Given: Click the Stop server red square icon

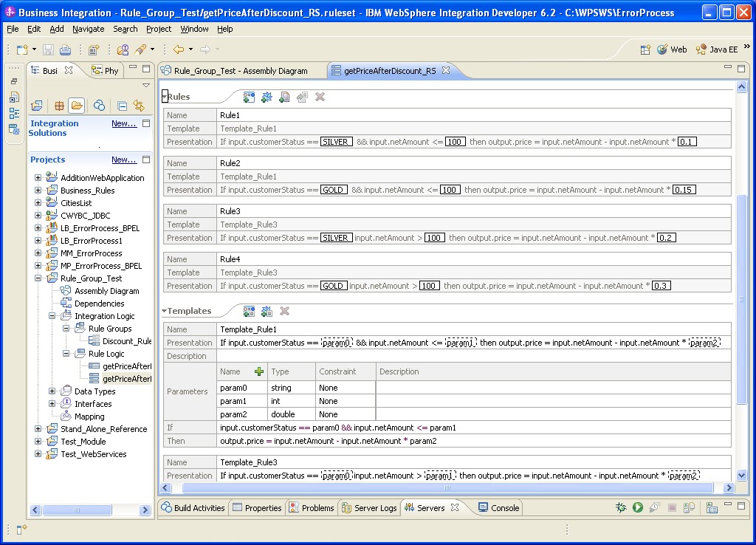Looking at the screenshot, I should (x=672, y=507).
